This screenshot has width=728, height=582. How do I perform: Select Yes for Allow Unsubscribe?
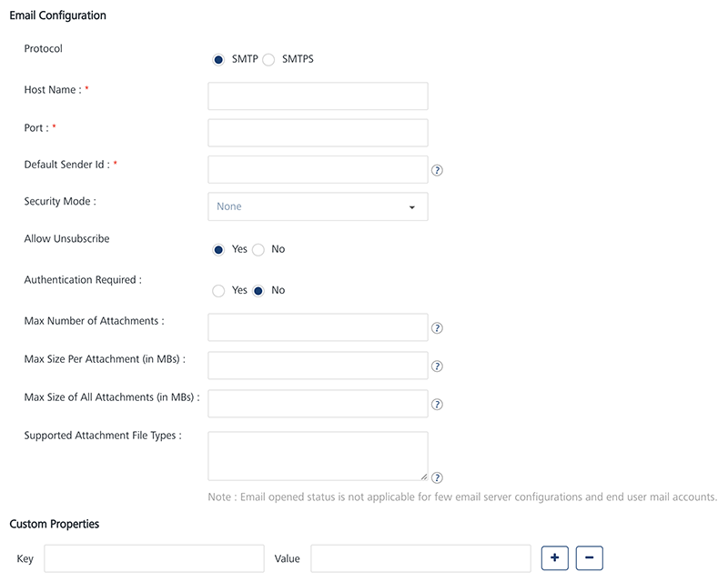pos(218,249)
